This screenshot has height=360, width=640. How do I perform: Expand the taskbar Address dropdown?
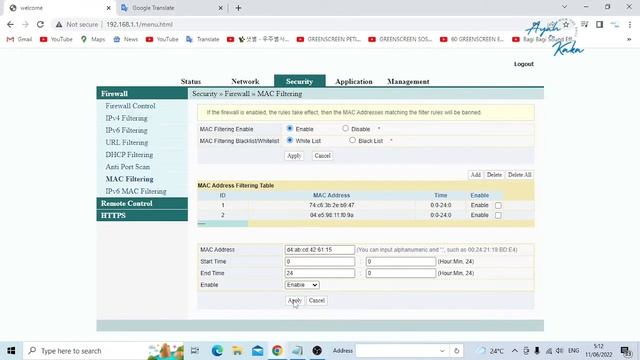[x=442, y=351]
